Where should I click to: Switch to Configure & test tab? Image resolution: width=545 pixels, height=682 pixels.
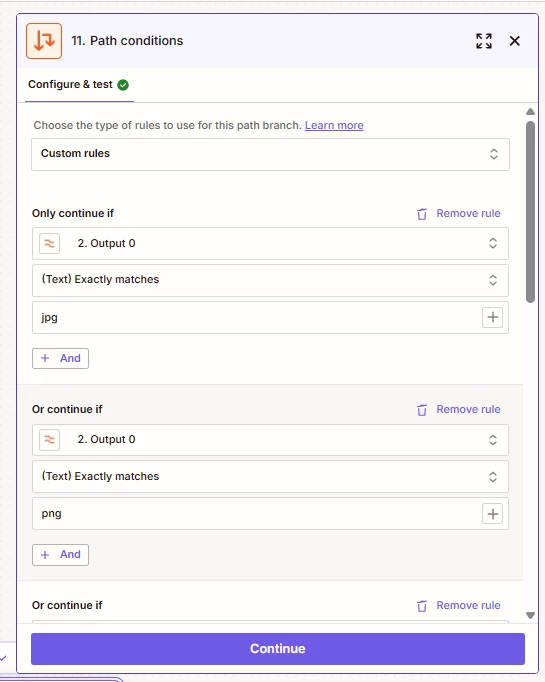click(x=79, y=84)
